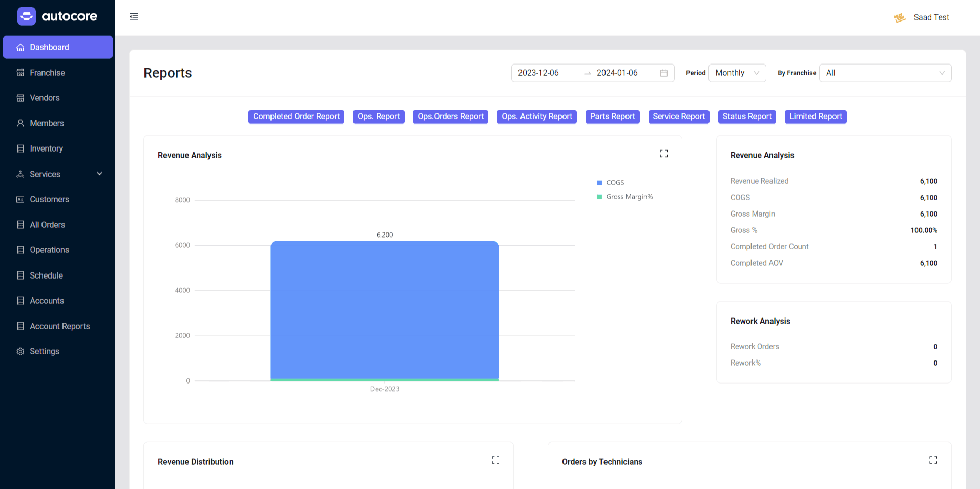
Task: Click the Ops.Orders Report button
Action: (x=450, y=117)
